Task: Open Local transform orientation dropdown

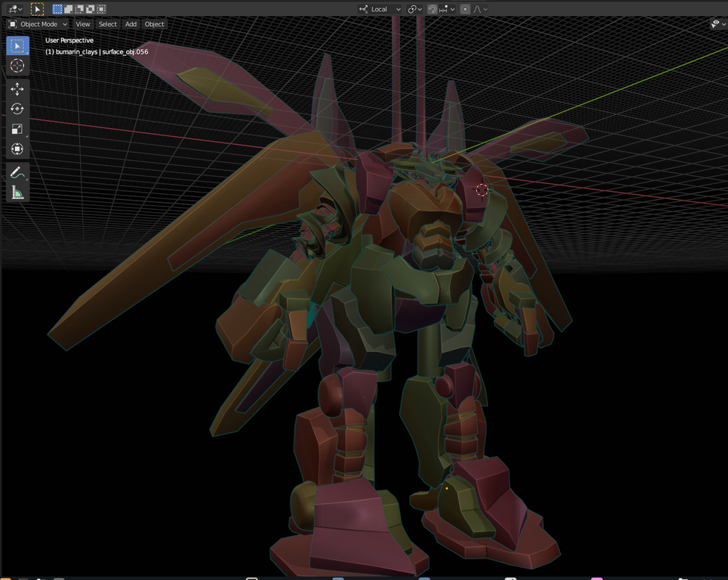Action: (x=380, y=9)
